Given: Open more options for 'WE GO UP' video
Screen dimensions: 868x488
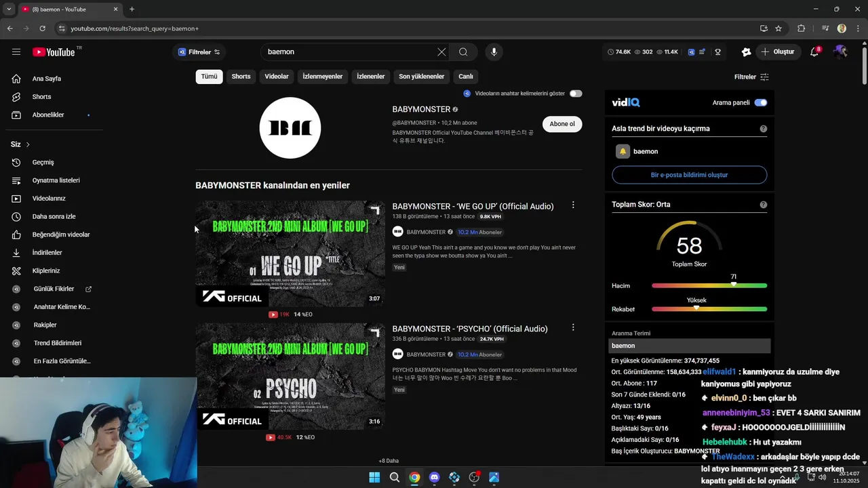Looking at the screenshot, I should [x=573, y=205].
